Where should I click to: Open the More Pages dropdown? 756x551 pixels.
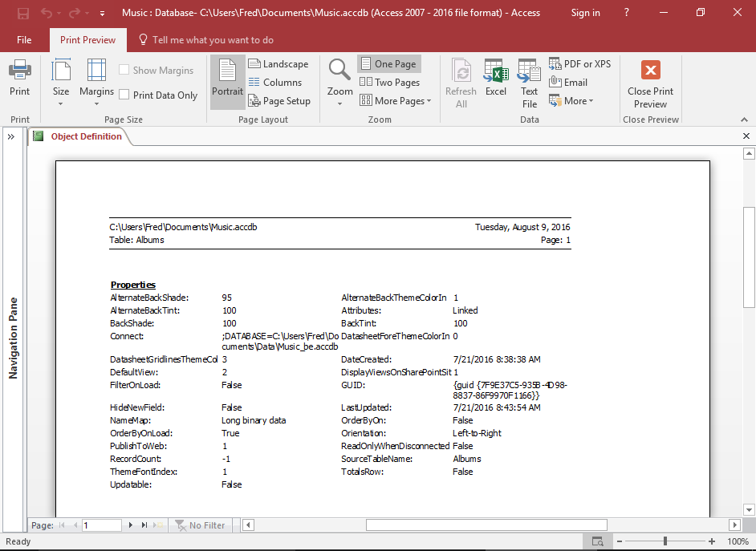395,100
